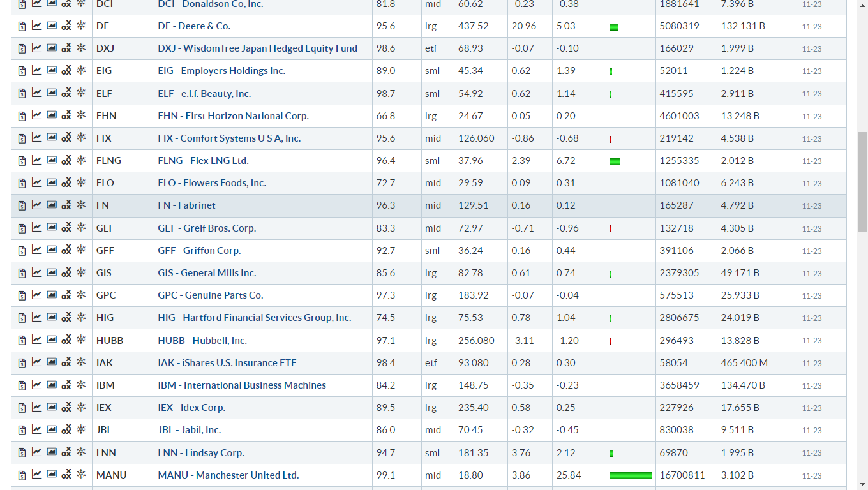Open the FIX - Comfort Systems U S A link
The width and height of the screenshot is (868, 490).
click(229, 138)
